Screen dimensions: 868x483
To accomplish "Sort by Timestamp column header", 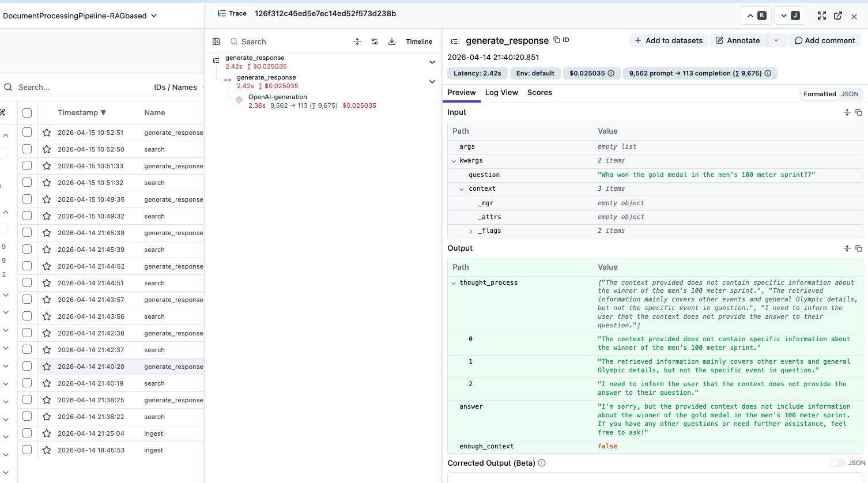I will (82, 113).
